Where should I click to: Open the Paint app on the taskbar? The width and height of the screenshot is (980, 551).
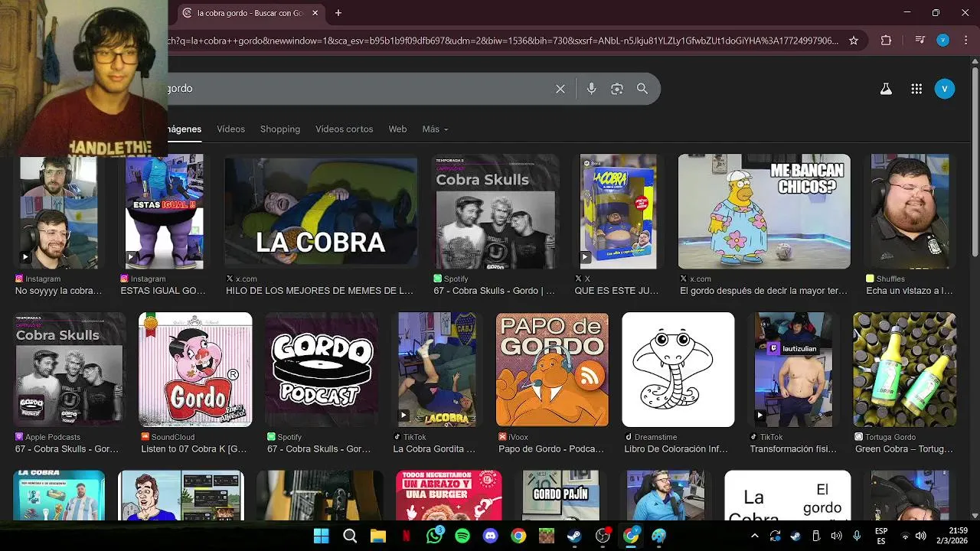click(659, 536)
